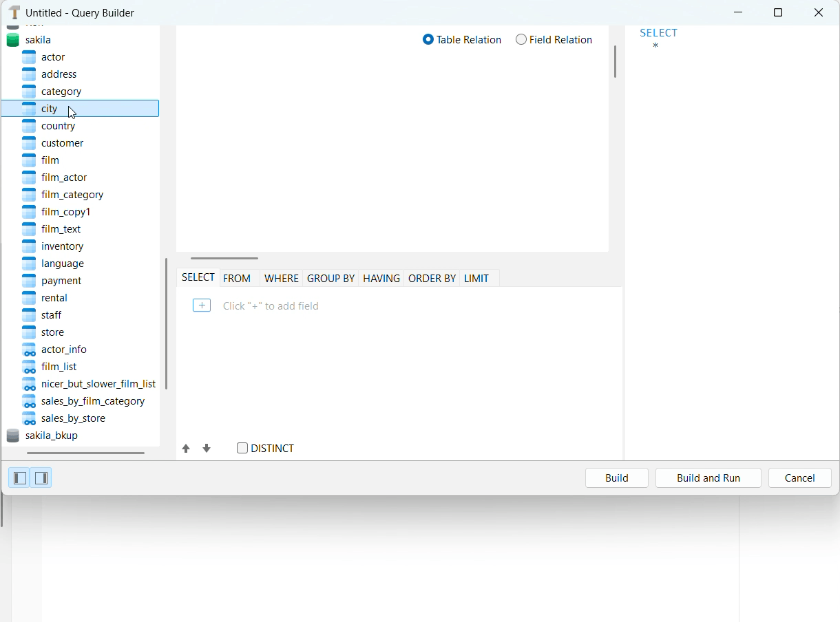
Task: Toggle the left panel layout icon
Action: pos(20,478)
